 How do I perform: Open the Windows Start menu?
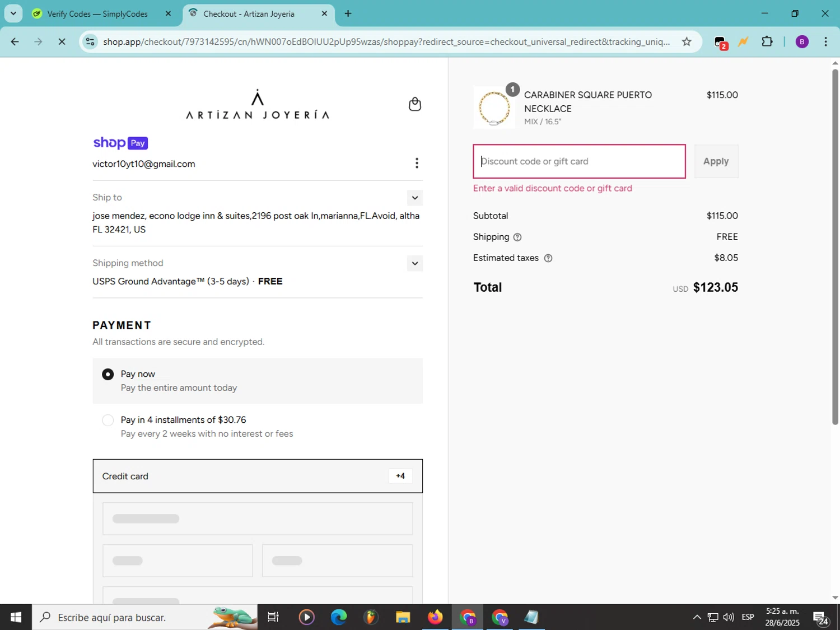pos(16,617)
